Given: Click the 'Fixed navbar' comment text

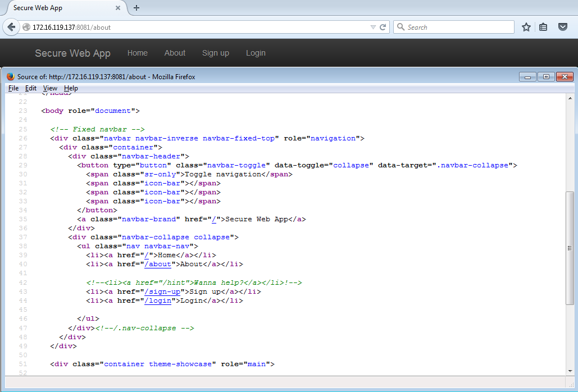Looking at the screenshot, I should [98, 129].
